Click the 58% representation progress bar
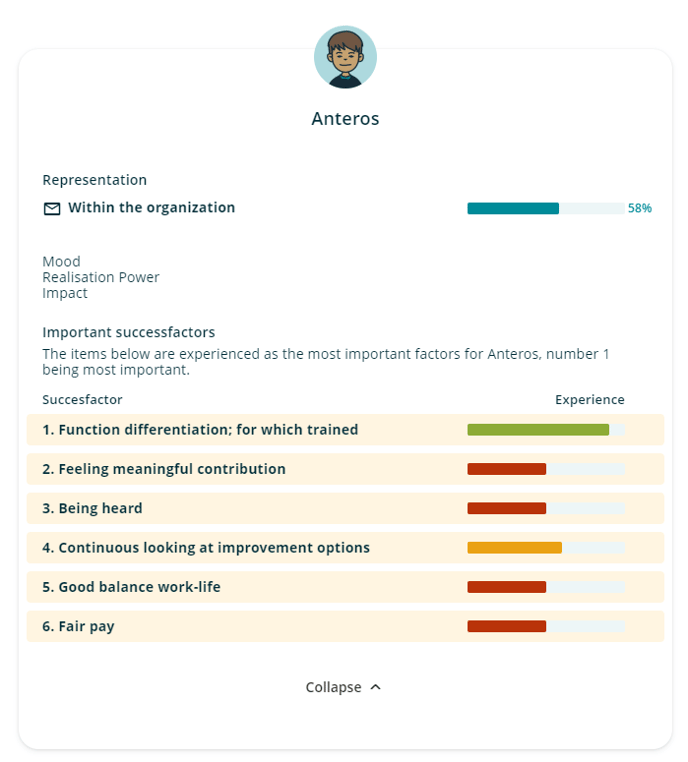The height and width of the screenshot is (762, 688). click(546, 208)
